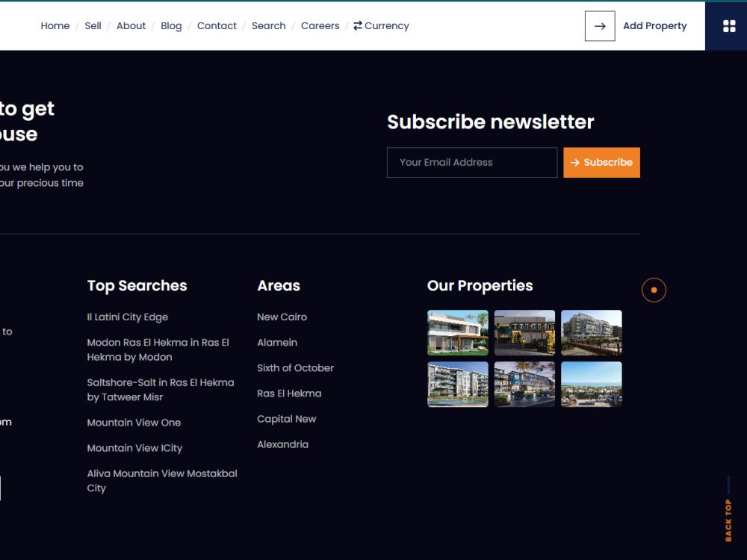Browse the Alamein area
The width and height of the screenshot is (747, 560).
[x=277, y=343]
